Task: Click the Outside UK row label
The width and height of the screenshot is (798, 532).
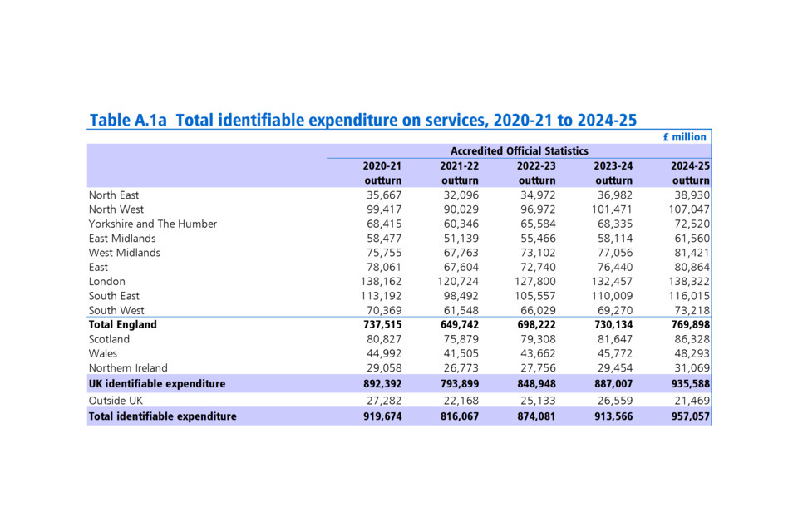Action: click(x=116, y=401)
